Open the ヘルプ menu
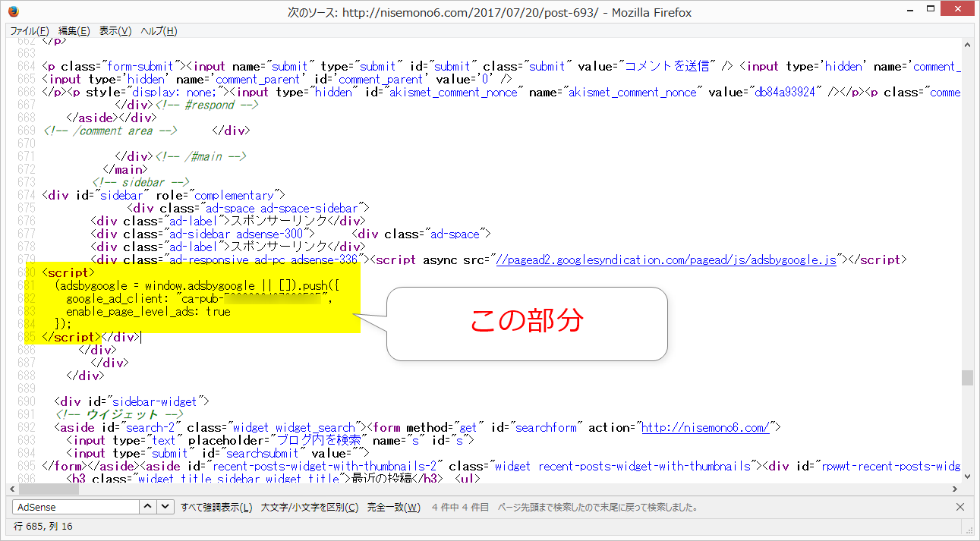This screenshot has width=980, height=541. click(x=159, y=31)
